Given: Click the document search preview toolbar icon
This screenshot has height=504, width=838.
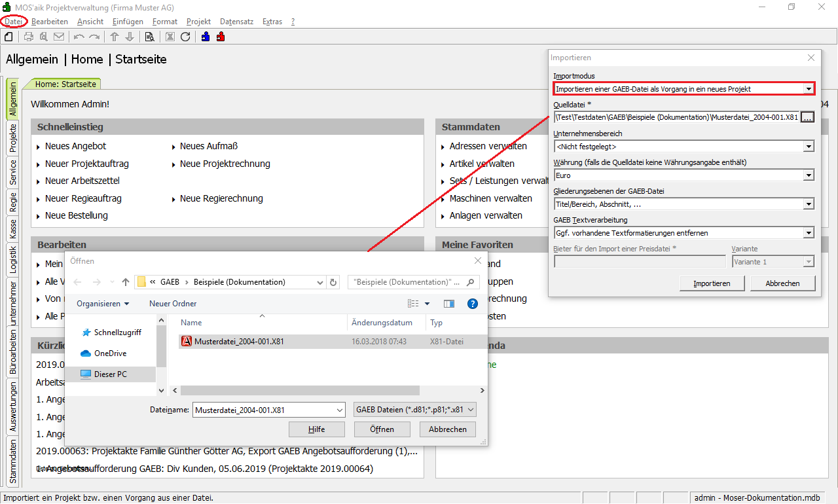Looking at the screenshot, I should 149,37.
